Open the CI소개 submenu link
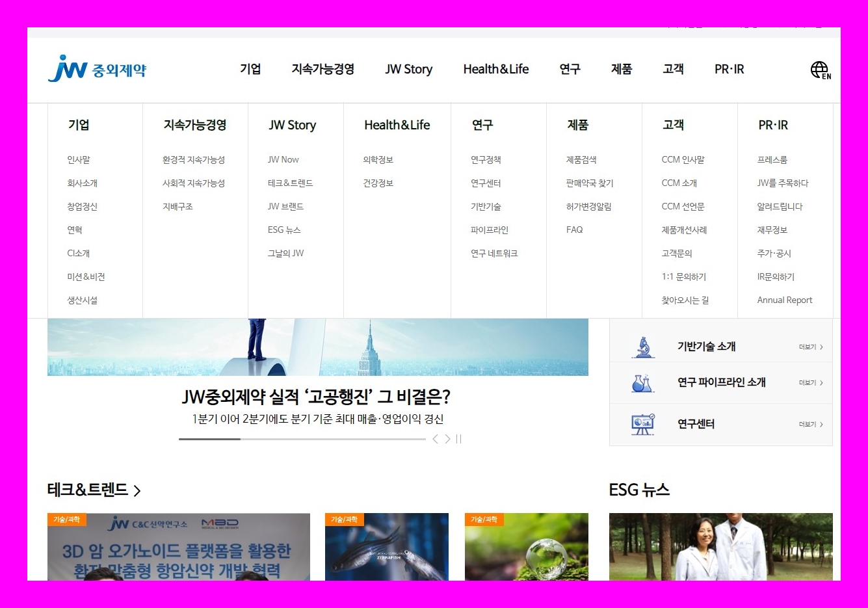 click(79, 254)
